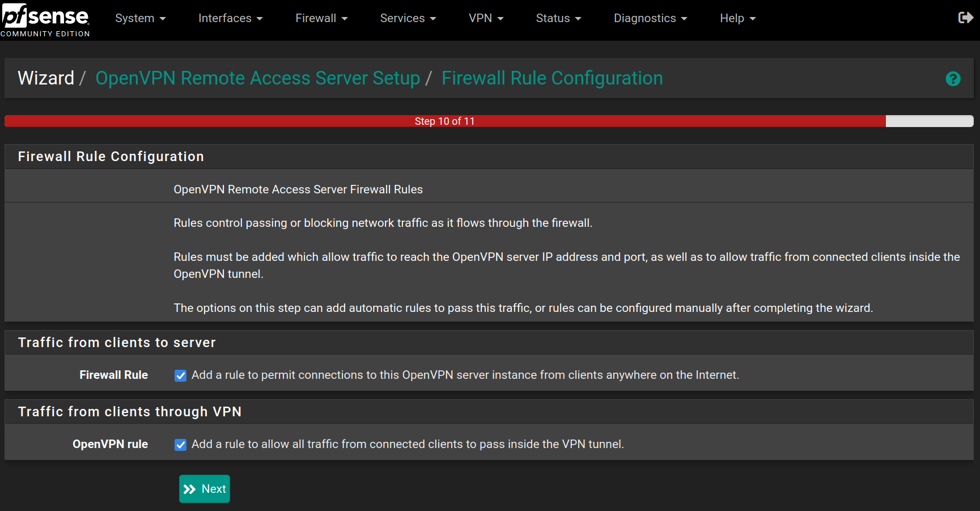Click the Step 10 of 11 progress bar
Screen dimensions: 980x511
(x=489, y=121)
